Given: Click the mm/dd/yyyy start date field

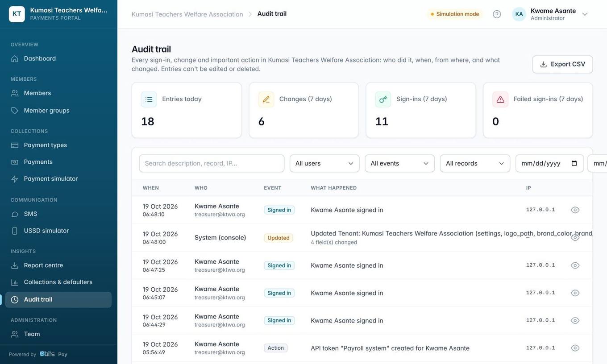Looking at the screenshot, I should (549, 163).
